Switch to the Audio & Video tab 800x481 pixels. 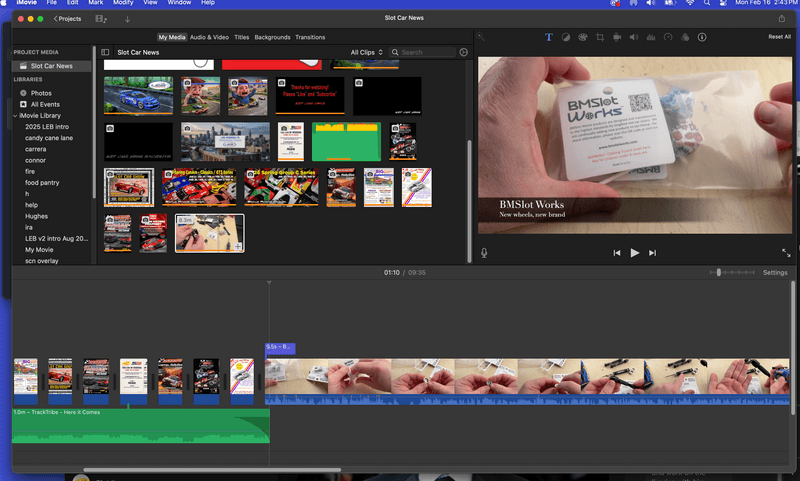(209, 37)
